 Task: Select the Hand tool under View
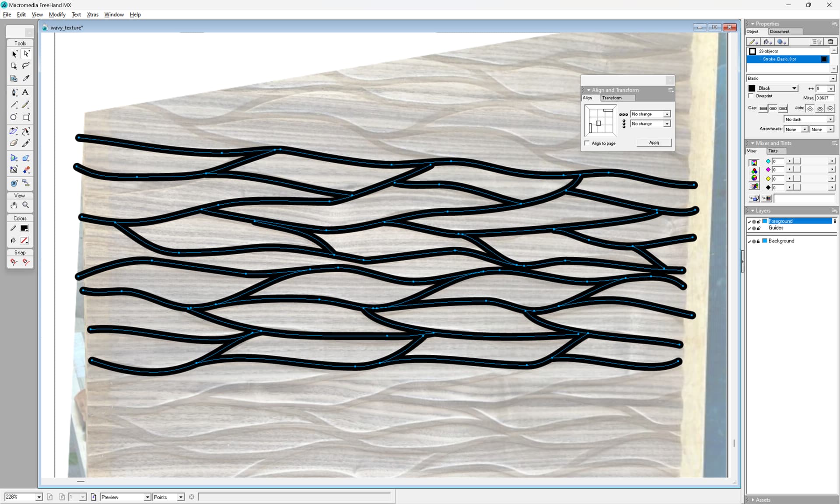14,205
